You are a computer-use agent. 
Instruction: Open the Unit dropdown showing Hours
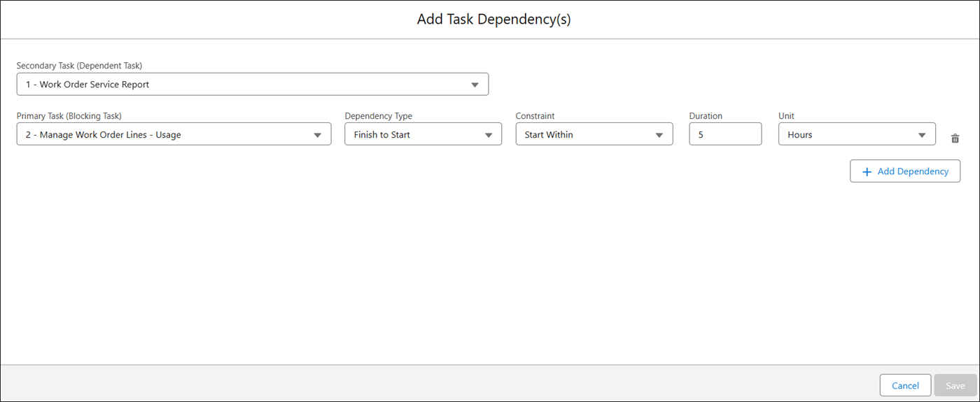pyautogui.click(x=857, y=134)
